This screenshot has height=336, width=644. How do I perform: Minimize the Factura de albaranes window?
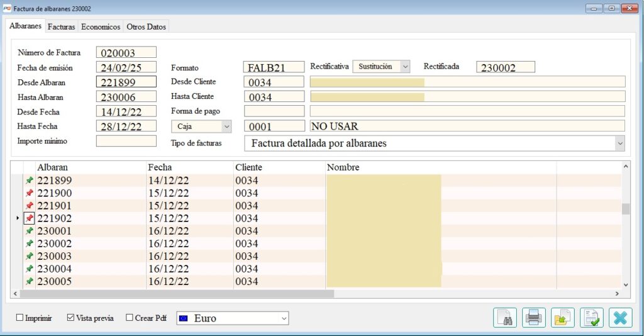click(594, 8)
